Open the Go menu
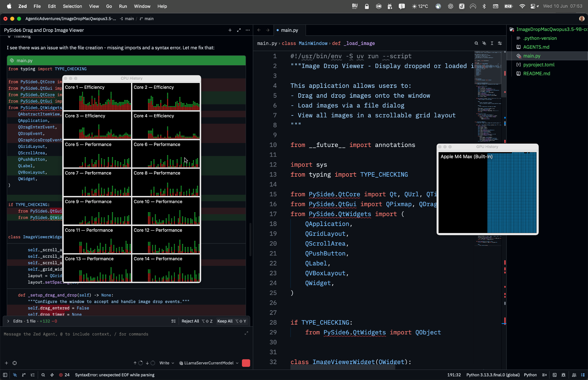The image size is (588, 380). pyautogui.click(x=109, y=6)
